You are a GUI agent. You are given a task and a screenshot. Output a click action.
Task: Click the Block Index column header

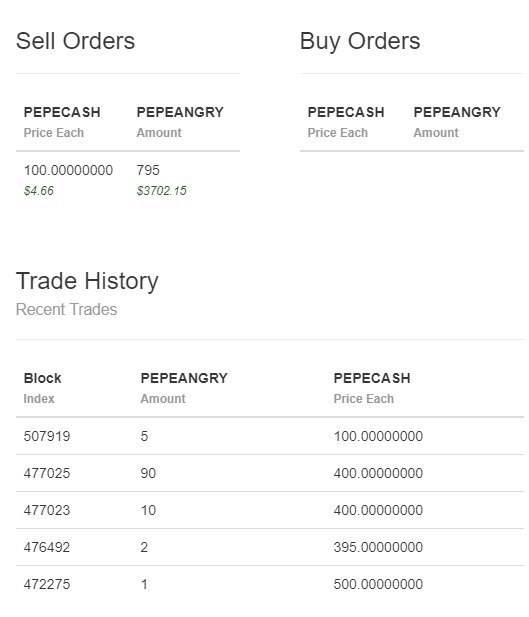(x=43, y=388)
